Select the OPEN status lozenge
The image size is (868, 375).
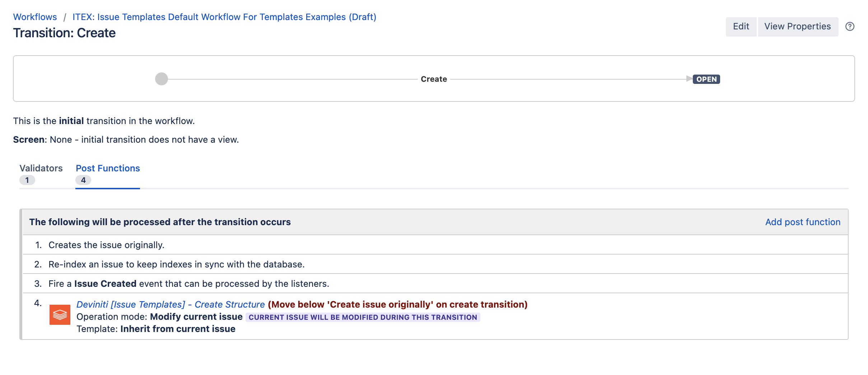point(706,79)
